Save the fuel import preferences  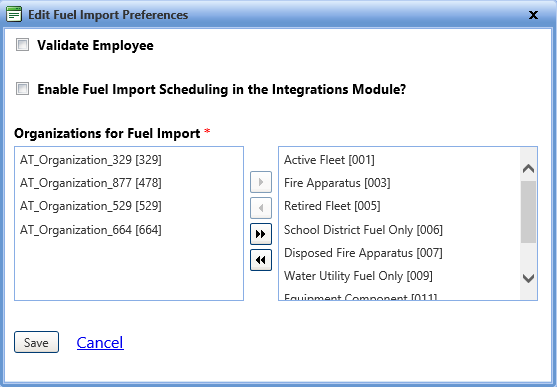[x=36, y=342]
